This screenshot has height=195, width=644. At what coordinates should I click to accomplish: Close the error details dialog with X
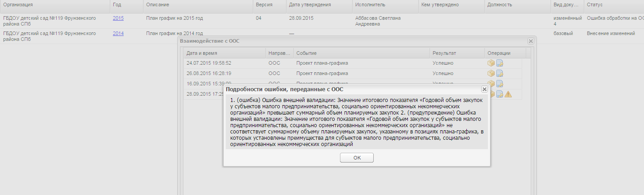484,89
